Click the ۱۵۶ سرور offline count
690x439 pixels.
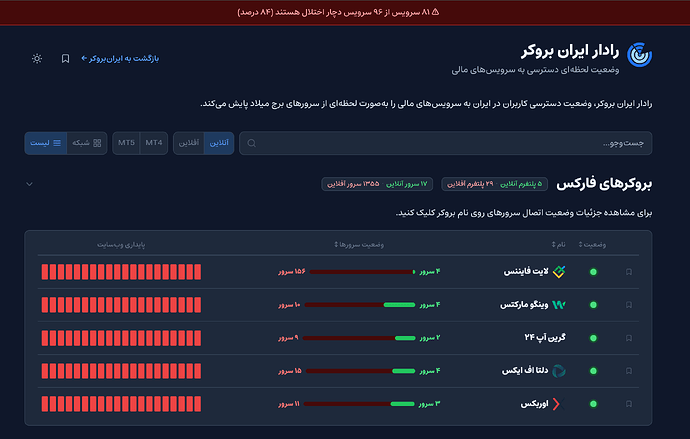click(292, 272)
